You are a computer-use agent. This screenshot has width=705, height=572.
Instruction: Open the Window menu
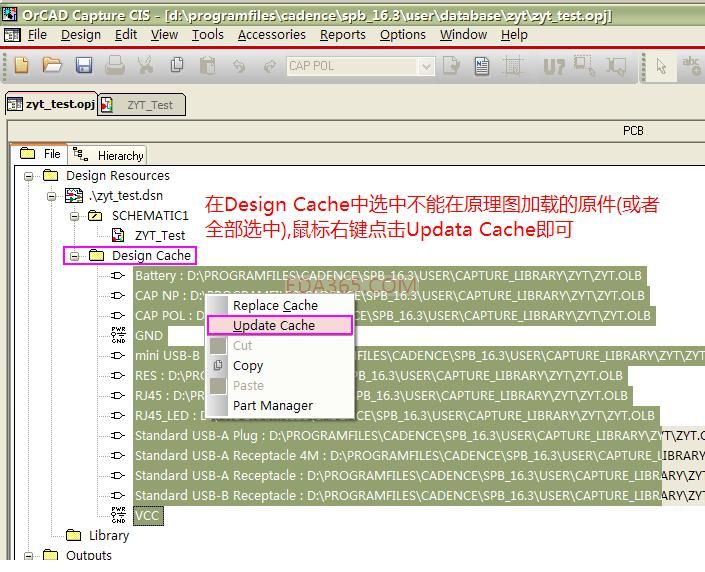(x=463, y=35)
